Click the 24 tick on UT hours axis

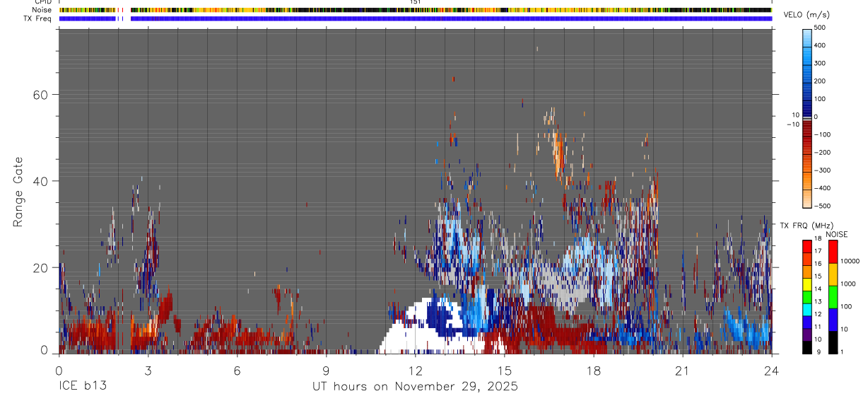click(x=771, y=370)
